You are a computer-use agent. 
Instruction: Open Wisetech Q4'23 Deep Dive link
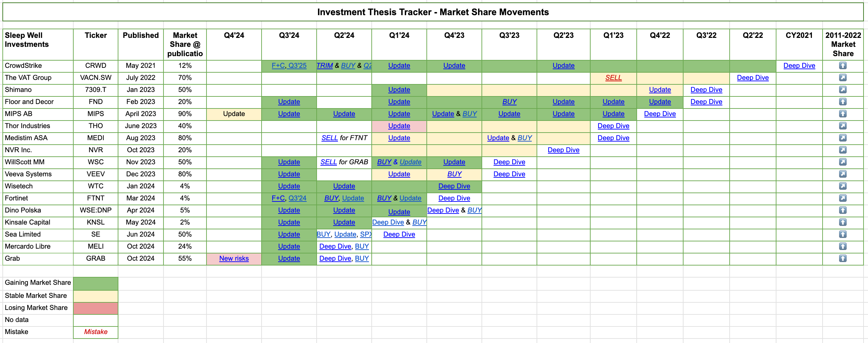pos(454,186)
